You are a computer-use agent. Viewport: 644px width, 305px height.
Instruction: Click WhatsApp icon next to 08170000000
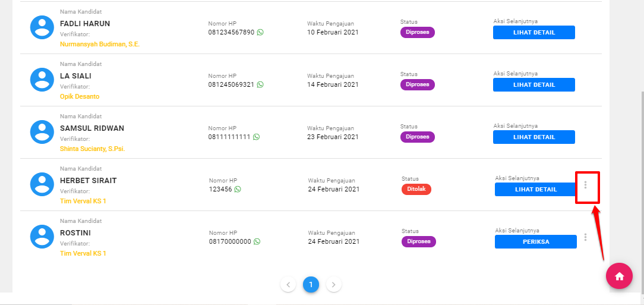257,241
